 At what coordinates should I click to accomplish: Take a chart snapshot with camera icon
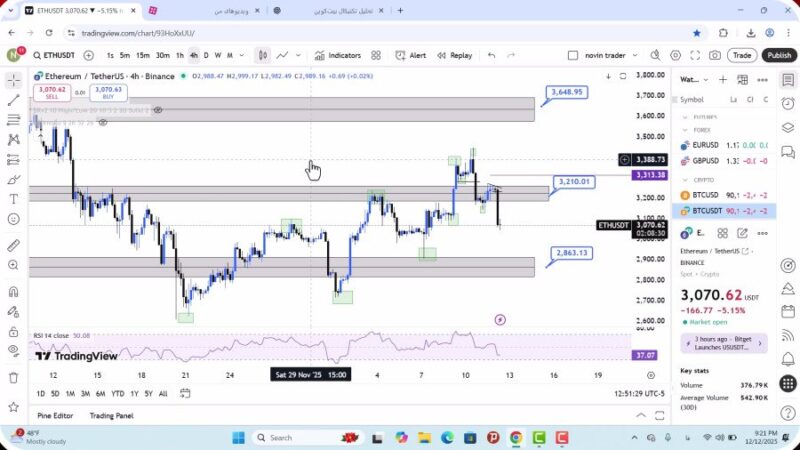715,55
